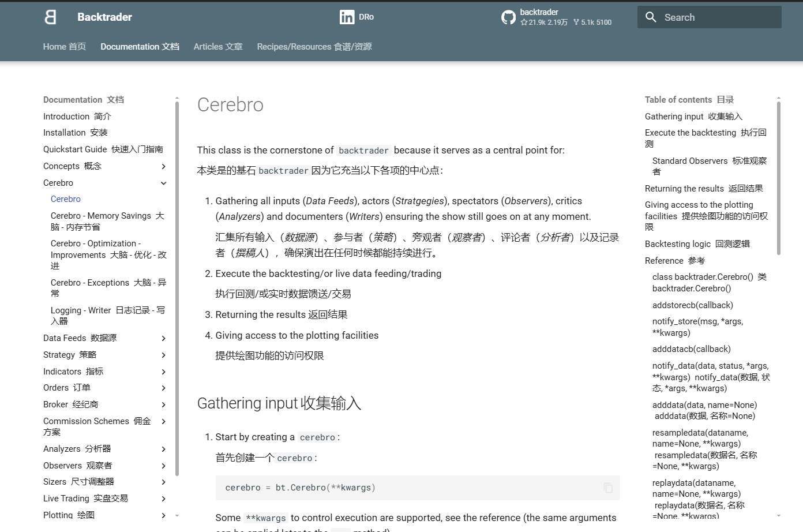
Task: Click the Documentation heading atop the sidebar
Action: tap(84, 100)
